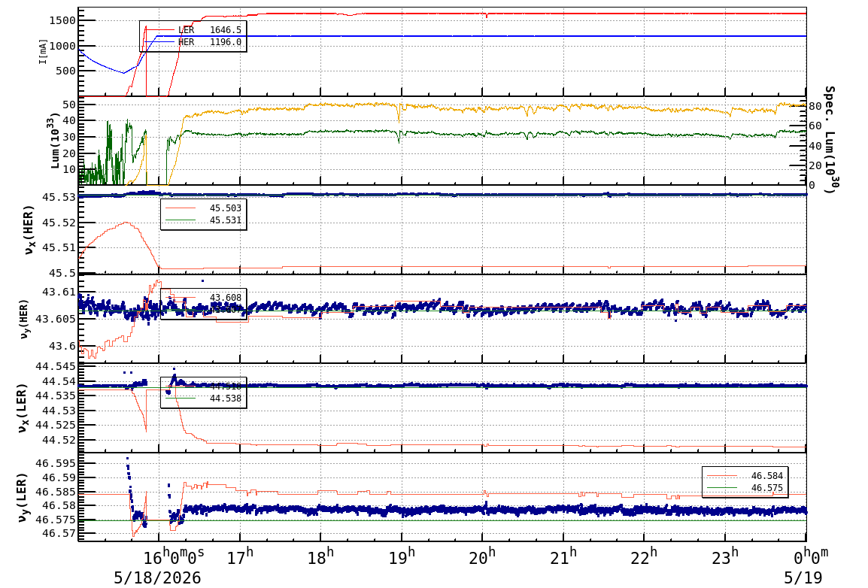The height and width of the screenshot is (588, 868).
Task: Click the νy(HER) axis label
Action: click(24, 319)
